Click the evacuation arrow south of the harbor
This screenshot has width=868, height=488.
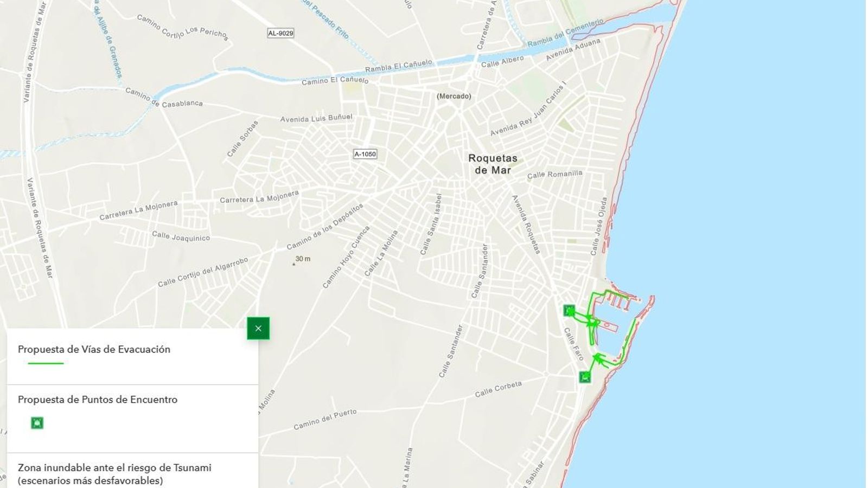(x=598, y=356)
